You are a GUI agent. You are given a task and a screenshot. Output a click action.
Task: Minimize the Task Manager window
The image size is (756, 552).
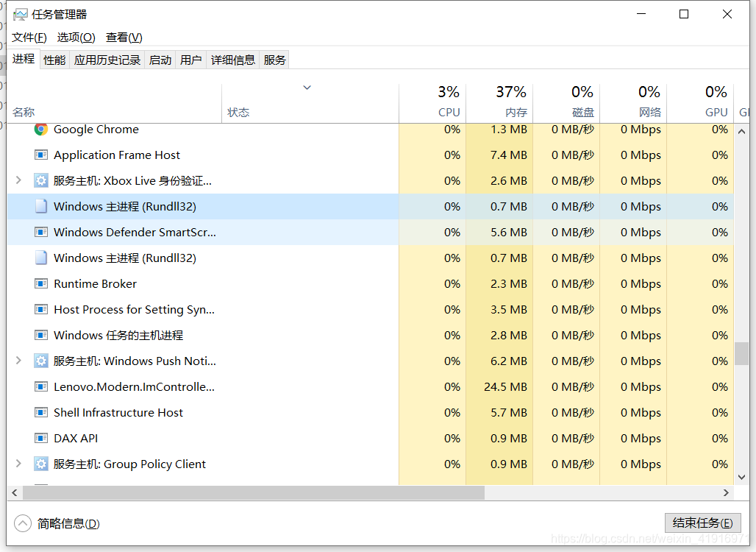641,14
